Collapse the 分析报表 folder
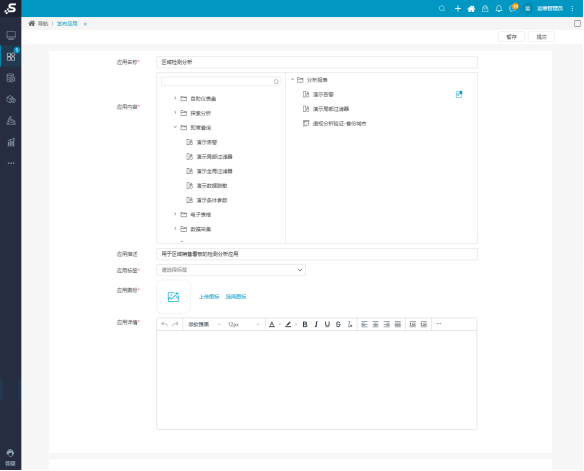The image size is (584, 471). point(292,80)
